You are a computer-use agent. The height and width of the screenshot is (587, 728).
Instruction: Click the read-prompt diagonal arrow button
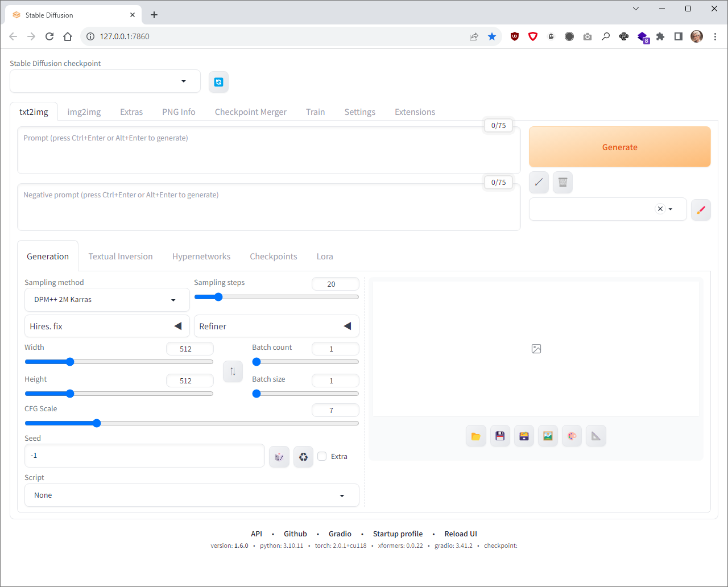point(539,182)
